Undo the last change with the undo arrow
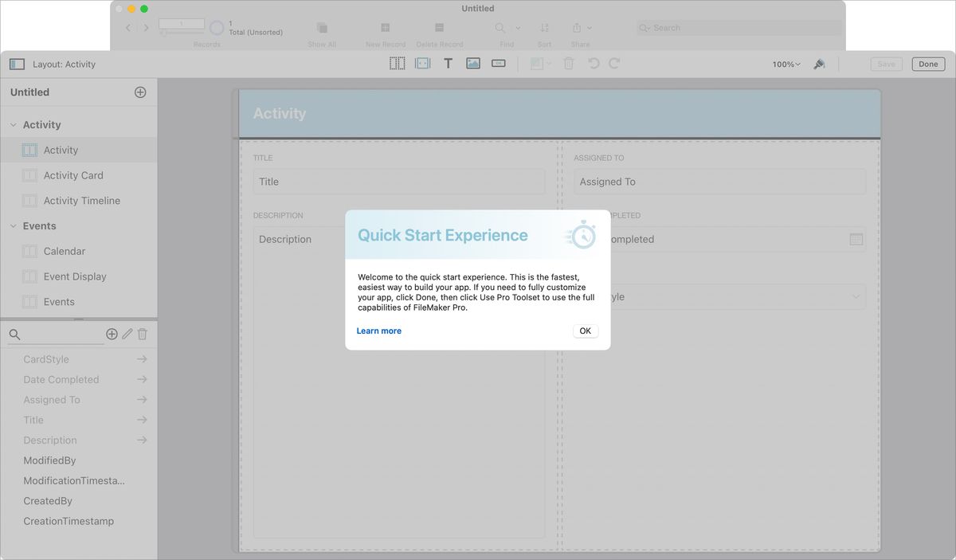The image size is (956, 560). coord(593,63)
